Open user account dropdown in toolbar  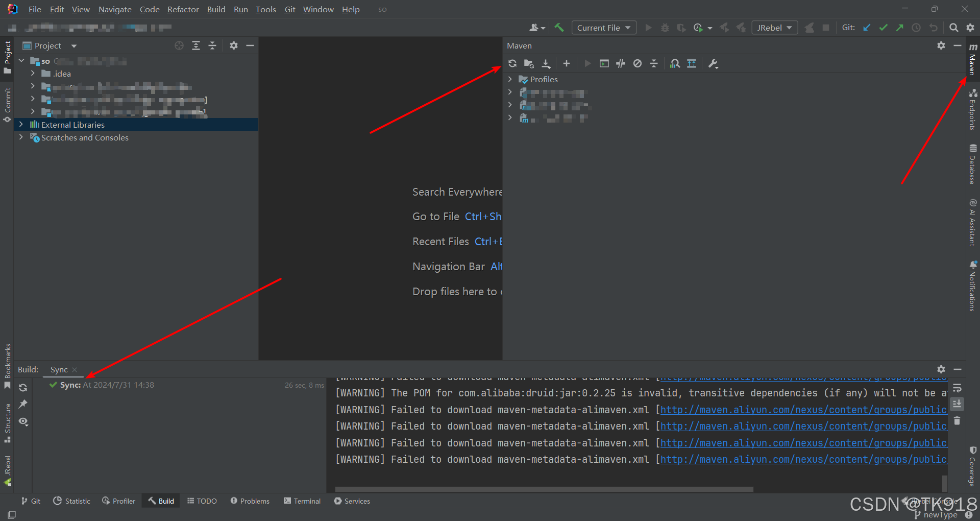(537, 28)
